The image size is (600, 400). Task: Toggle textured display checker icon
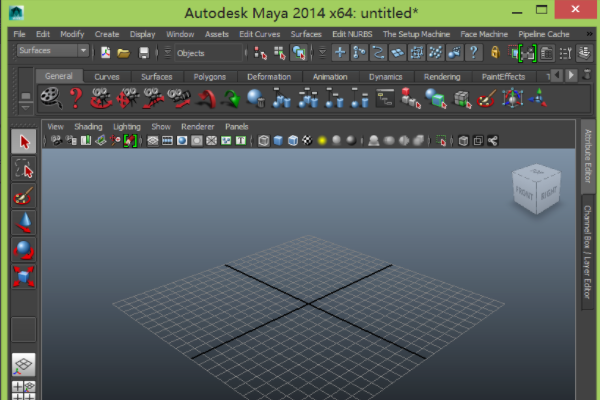coord(307,140)
